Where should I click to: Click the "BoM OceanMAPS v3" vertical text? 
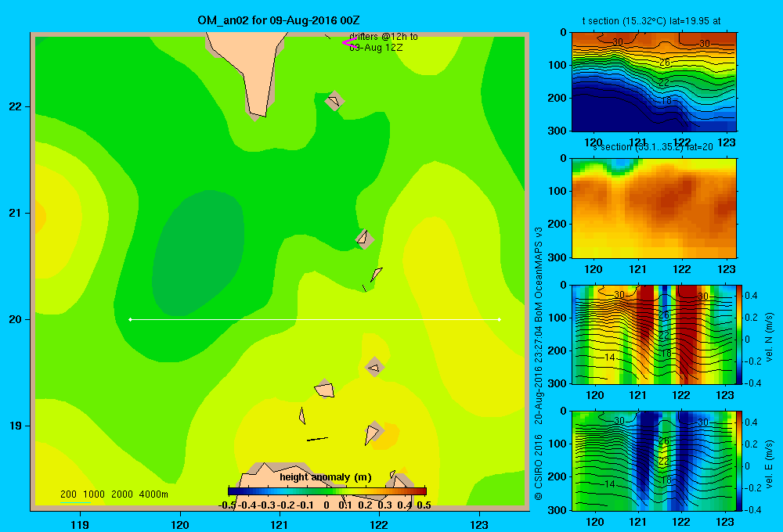(539, 275)
